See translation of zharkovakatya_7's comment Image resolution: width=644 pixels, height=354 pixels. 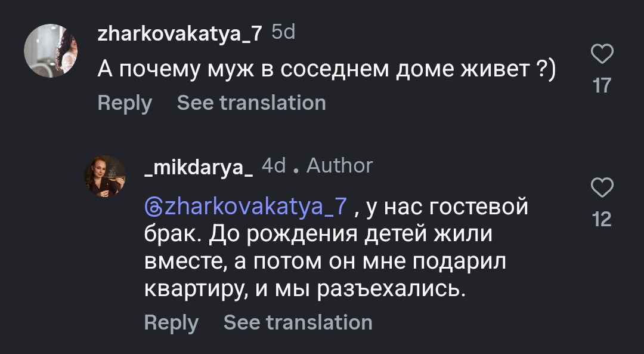coord(251,103)
